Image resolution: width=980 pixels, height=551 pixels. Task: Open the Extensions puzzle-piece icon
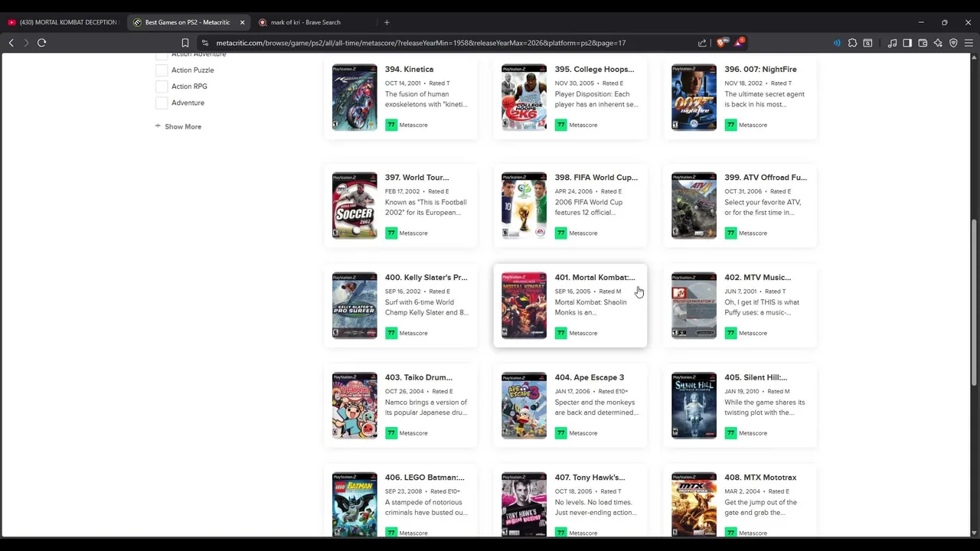[x=852, y=43]
